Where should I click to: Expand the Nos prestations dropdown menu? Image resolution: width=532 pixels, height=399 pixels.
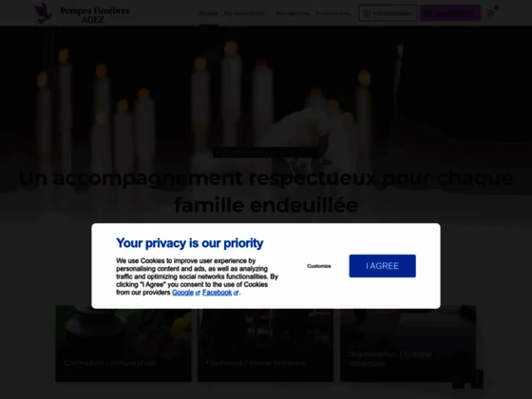pyautogui.click(x=246, y=13)
